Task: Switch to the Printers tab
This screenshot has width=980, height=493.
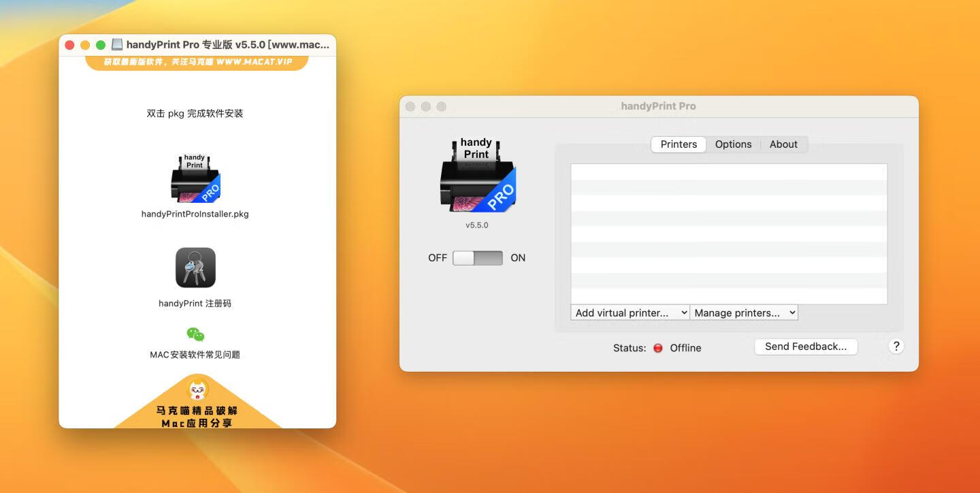Action: click(x=679, y=144)
